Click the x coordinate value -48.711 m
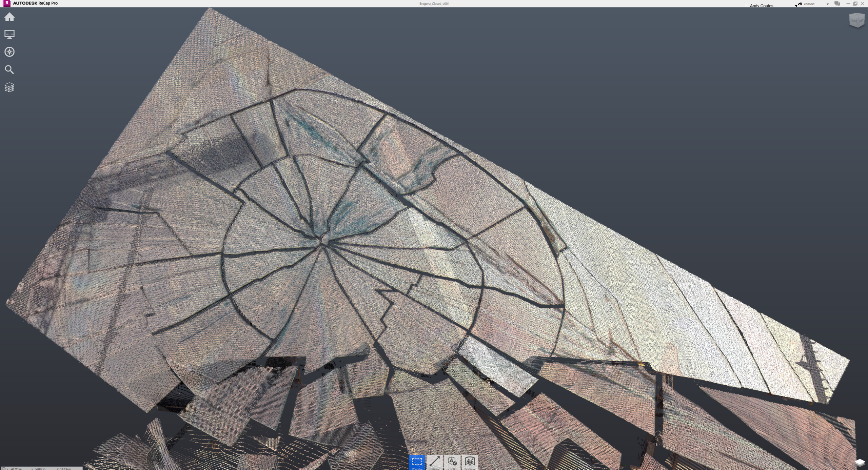Screen dimensions: 868x470 tap(16, 469)
